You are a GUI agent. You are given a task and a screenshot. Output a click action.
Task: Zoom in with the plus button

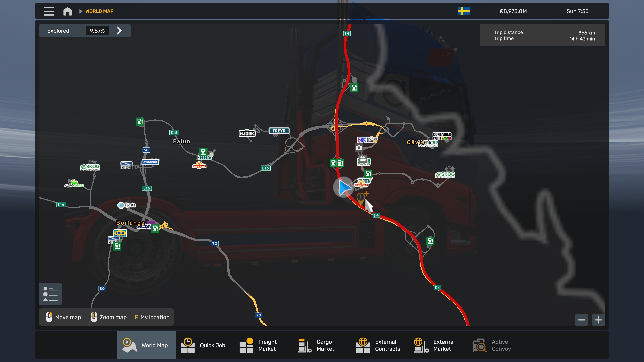click(598, 320)
